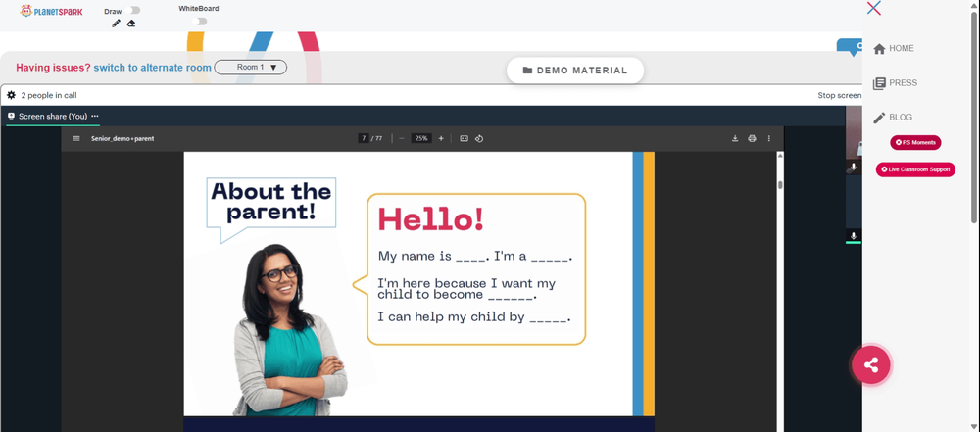980x432 pixels.
Task: Open PDF viewer more actions menu
Action: click(768, 138)
